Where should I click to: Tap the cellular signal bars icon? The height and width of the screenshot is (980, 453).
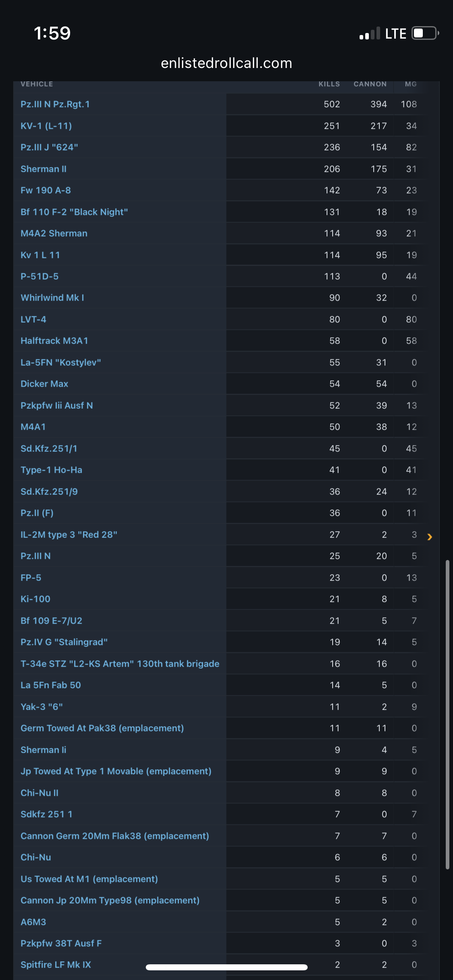pos(370,33)
